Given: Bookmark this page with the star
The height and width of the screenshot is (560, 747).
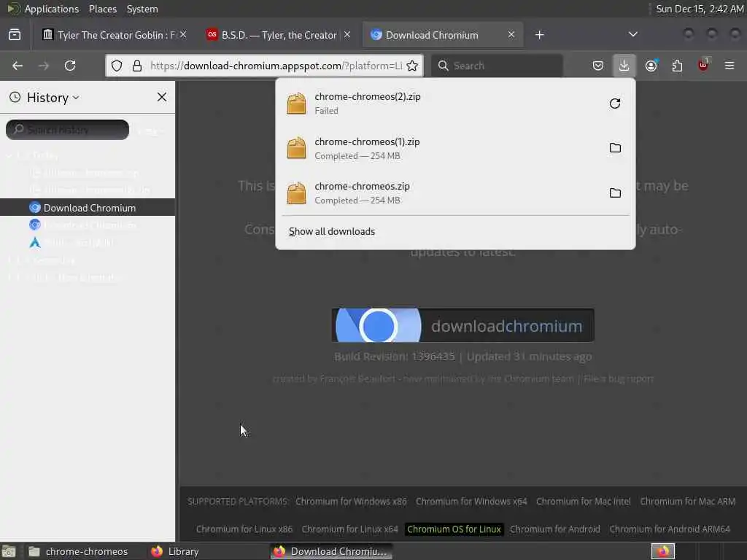Looking at the screenshot, I should click(412, 66).
